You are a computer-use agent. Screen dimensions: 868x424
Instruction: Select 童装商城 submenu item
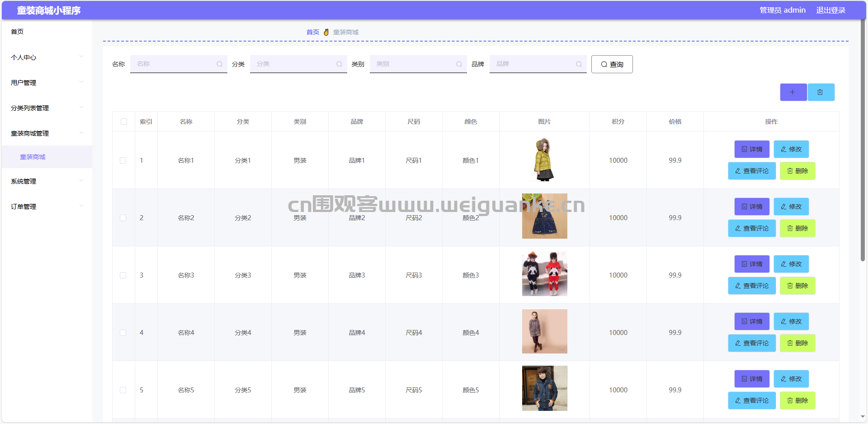coord(33,157)
